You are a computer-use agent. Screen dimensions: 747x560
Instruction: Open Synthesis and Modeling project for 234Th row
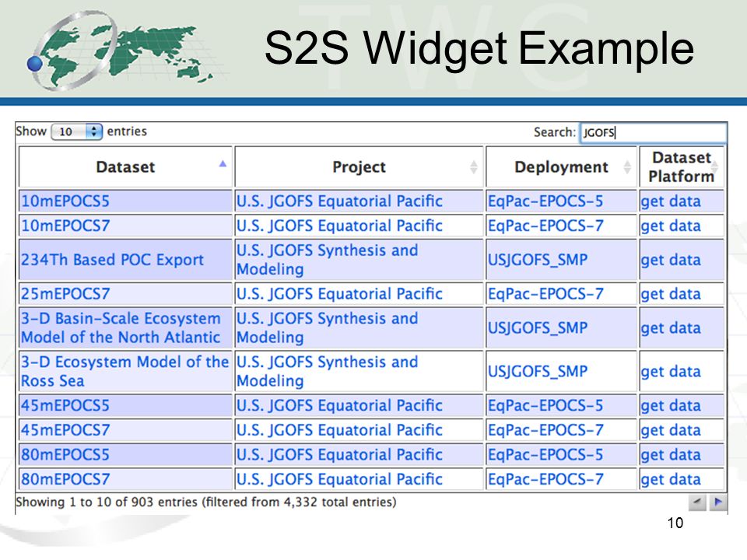point(328,260)
